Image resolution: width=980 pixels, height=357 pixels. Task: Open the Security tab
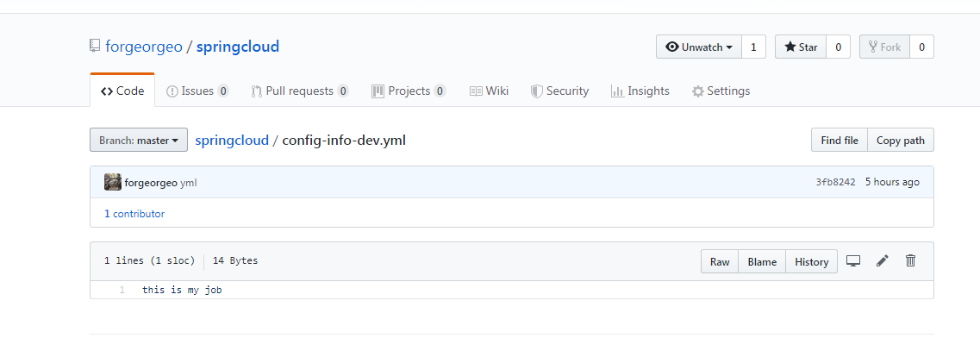point(559,91)
